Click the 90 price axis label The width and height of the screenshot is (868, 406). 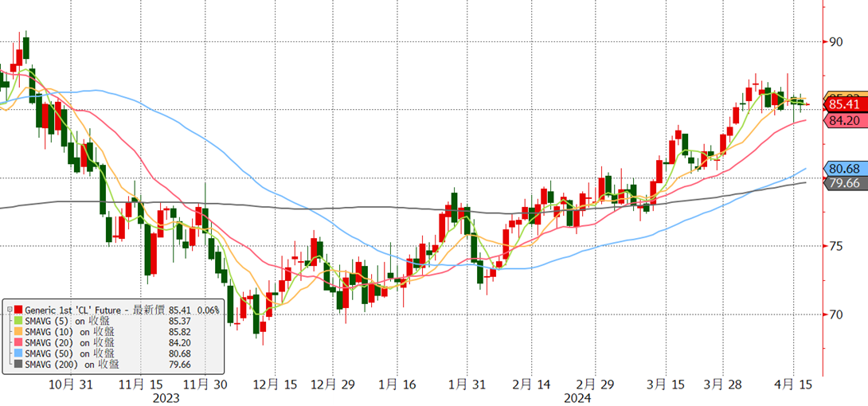pos(836,42)
